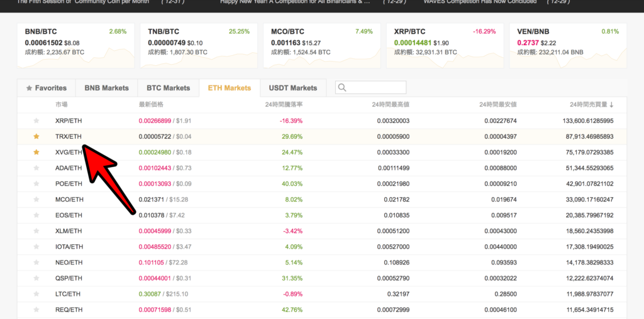644x319 pixels.
Task: Switch to USDT Markets tab
Action: (x=293, y=88)
